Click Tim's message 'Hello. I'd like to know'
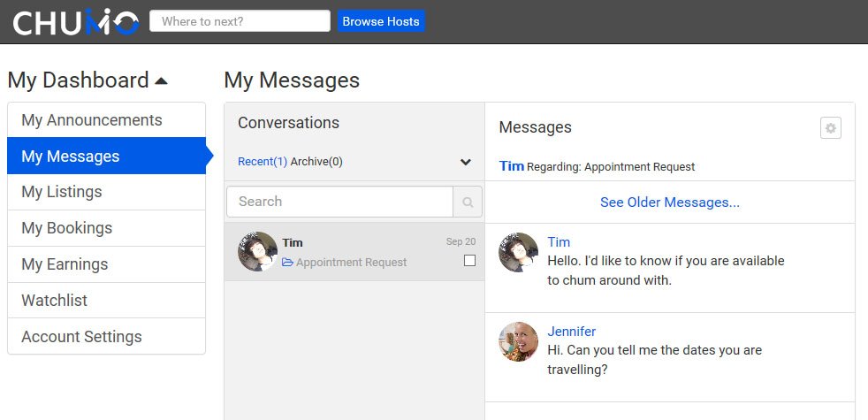This screenshot has height=420, width=868. click(x=666, y=271)
